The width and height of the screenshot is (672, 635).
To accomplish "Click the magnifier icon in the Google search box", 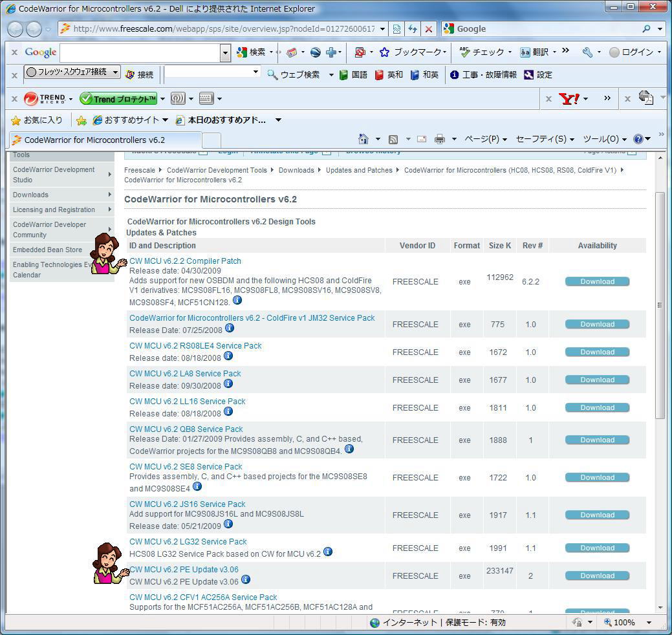I will tap(646, 29).
